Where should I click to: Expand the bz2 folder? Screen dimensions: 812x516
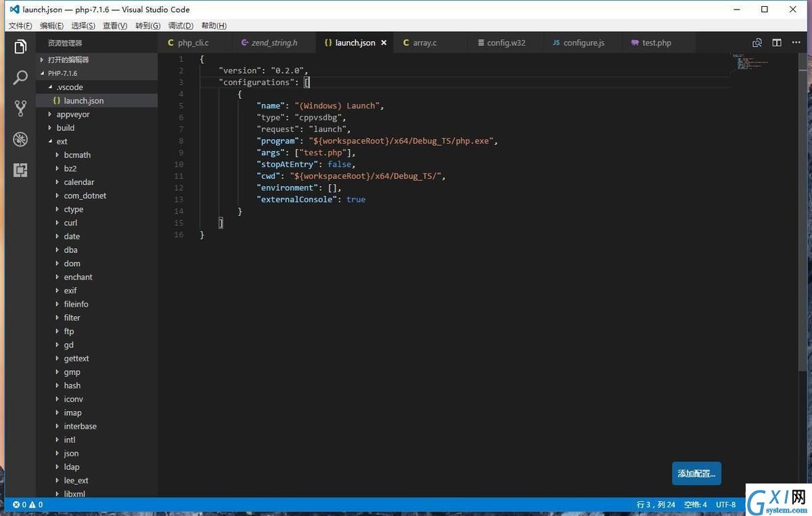coord(97,168)
